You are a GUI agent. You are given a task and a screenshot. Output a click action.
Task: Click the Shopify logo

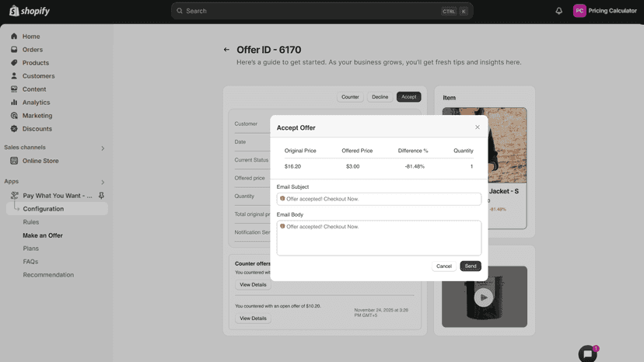click(29, 11)
